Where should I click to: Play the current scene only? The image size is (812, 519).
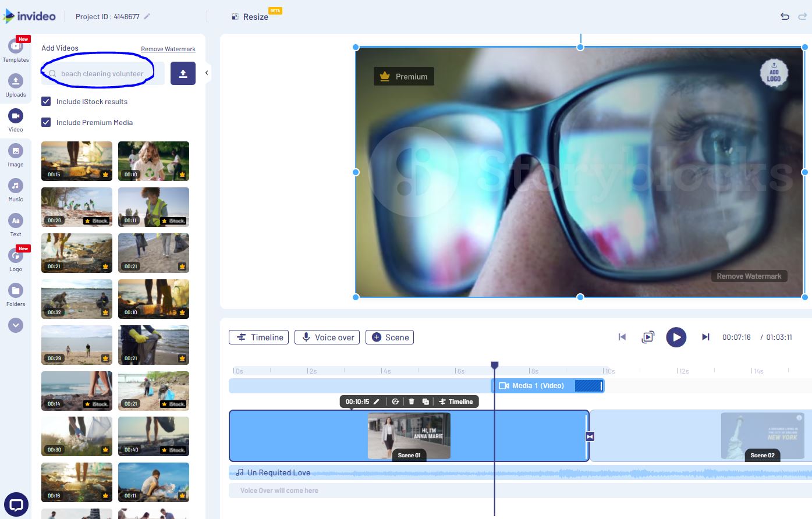648,337
